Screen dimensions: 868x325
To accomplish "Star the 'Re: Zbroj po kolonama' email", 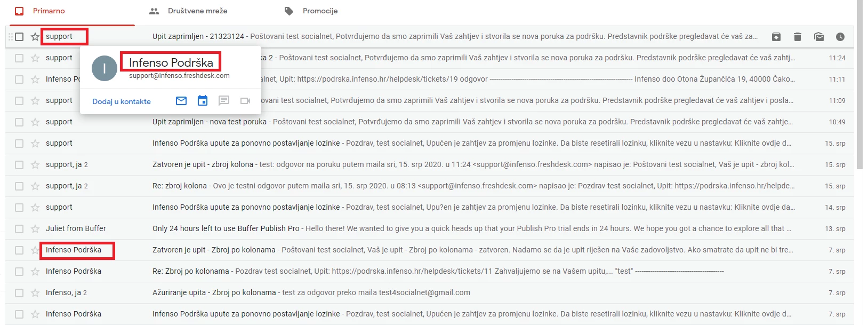I will pyautogui.click(x=35, y=272).
